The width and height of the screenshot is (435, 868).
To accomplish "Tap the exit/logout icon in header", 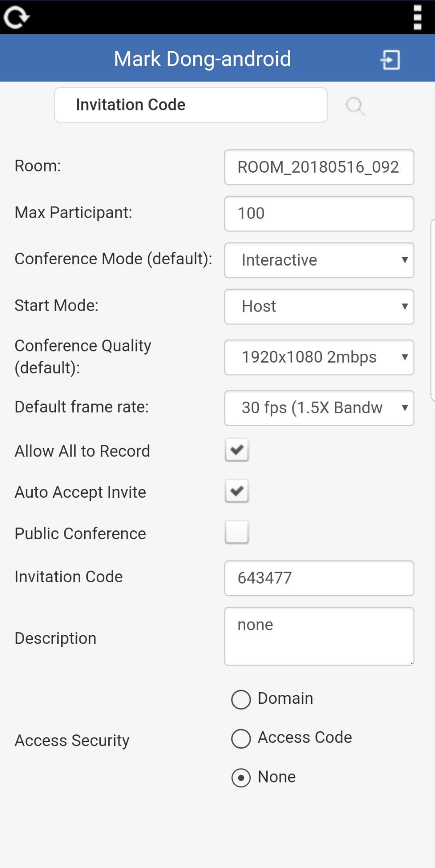I will (390, 60).
